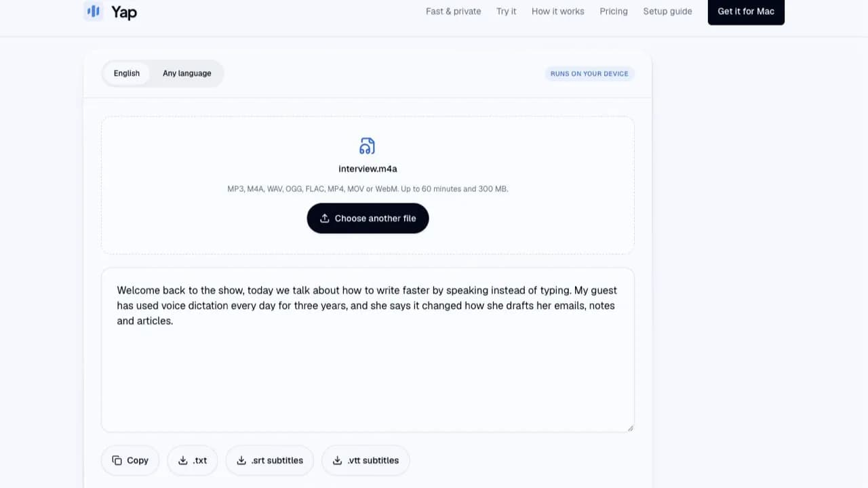Image resolution: width=868 pixels, height=488 pixels.
Task: Click the Yap brand name
Action: click(x=124, y=12)
